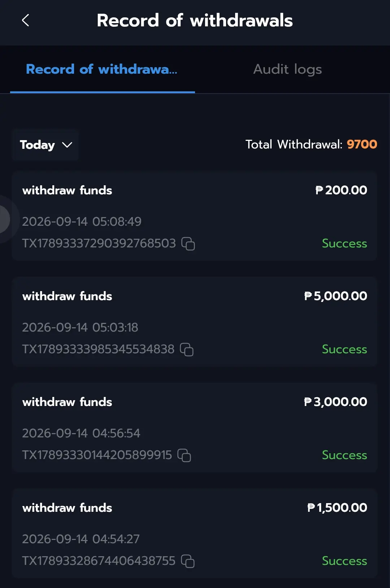This screenshot has height=588, width=390.
Task: Go back using the left arrow icon
Action: tap(25, 21)
